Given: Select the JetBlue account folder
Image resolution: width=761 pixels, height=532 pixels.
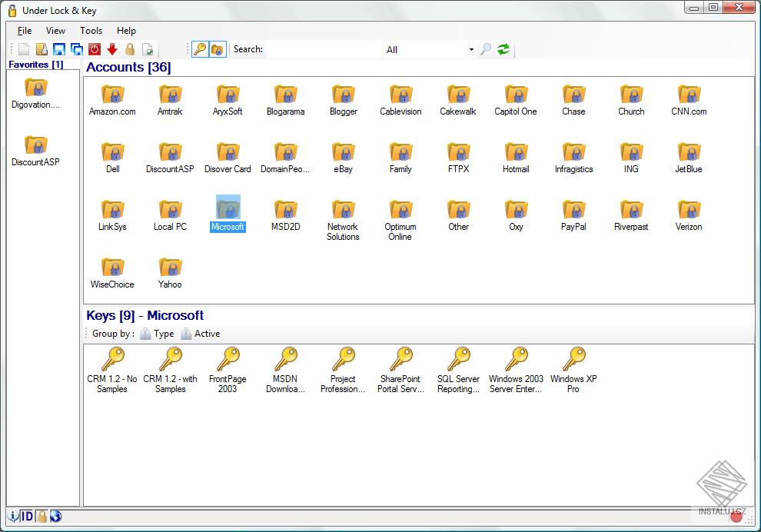Looking at the screenshot, I should coord(689,158).
